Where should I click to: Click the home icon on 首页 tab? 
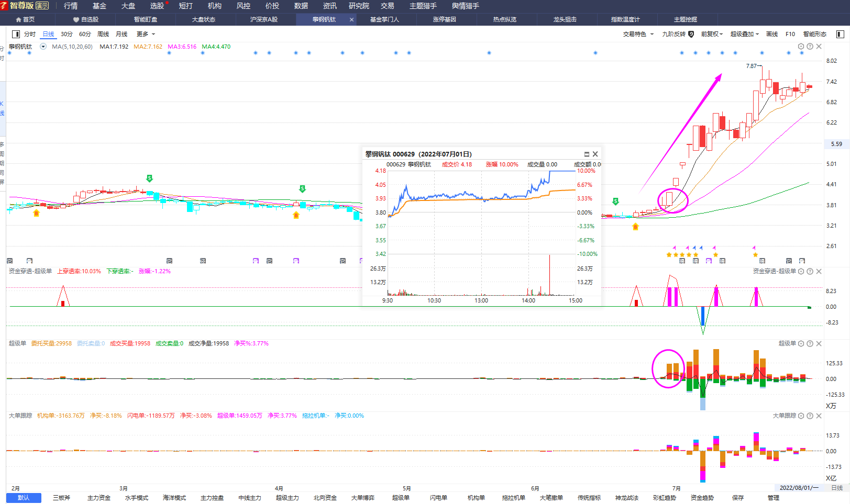(x=19, y=19)
